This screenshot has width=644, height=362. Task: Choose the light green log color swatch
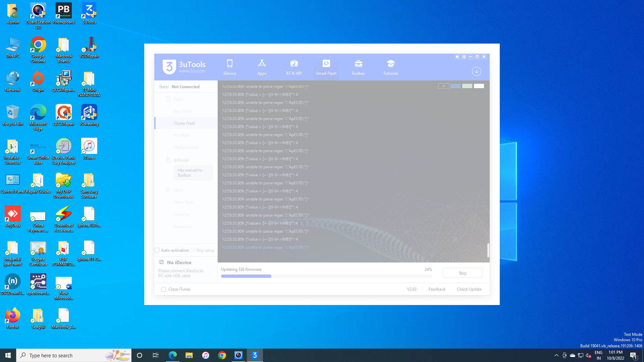coord(467,86)
